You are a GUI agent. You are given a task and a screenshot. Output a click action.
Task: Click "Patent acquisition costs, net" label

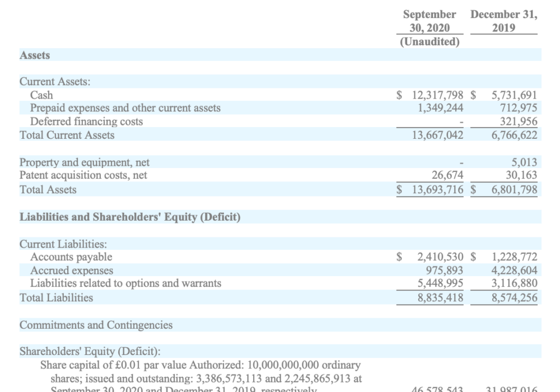(83, 175)
